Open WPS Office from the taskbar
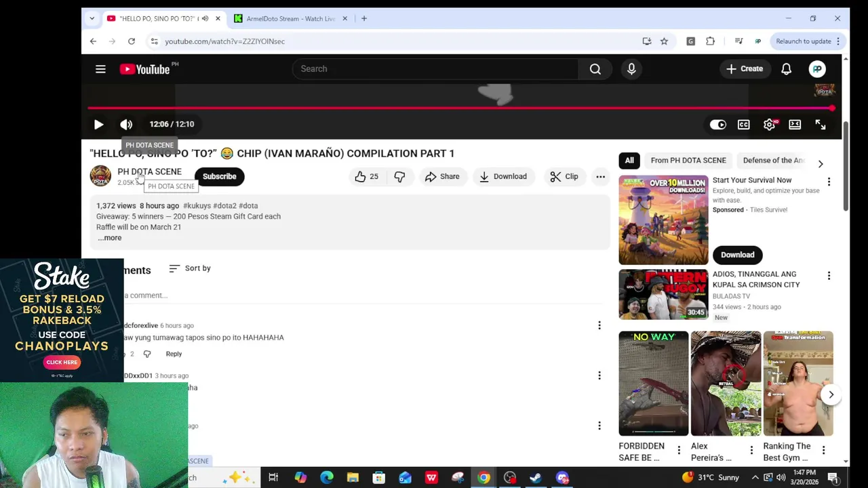Screen dimensions: 868x488 [431, 478]
